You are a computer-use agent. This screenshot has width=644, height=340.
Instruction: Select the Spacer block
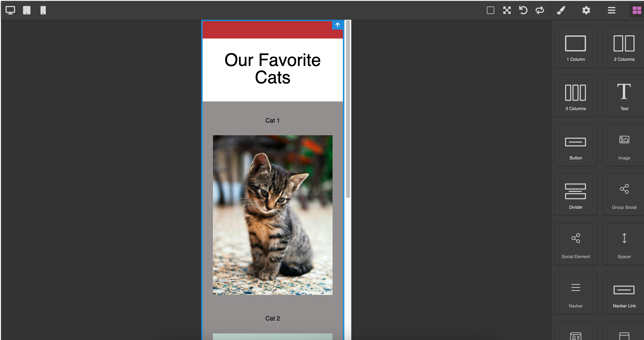624,244
